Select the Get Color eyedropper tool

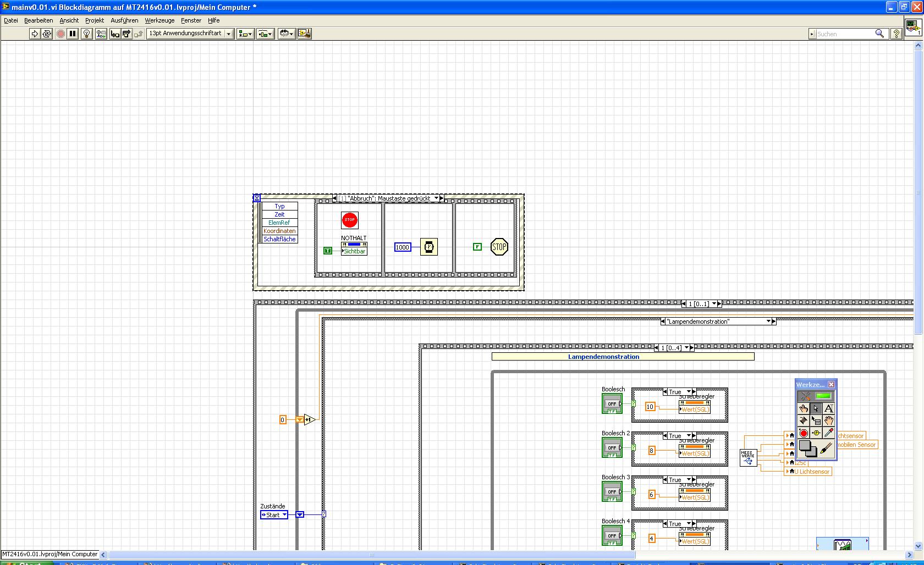(x=829, y=433)
